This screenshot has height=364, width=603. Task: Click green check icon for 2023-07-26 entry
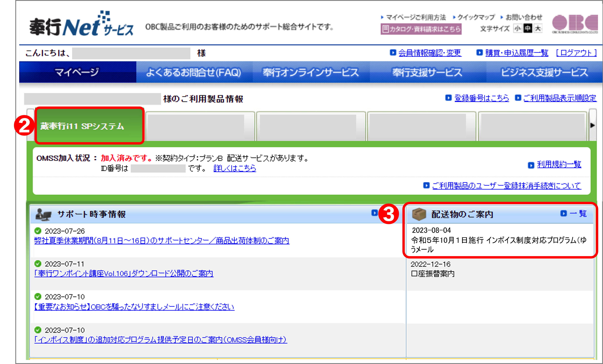click(x=38, y=231)
